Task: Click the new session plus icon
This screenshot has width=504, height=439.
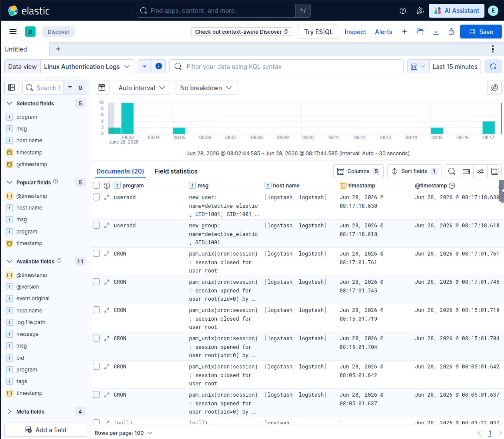Action: tap(404, 32)
